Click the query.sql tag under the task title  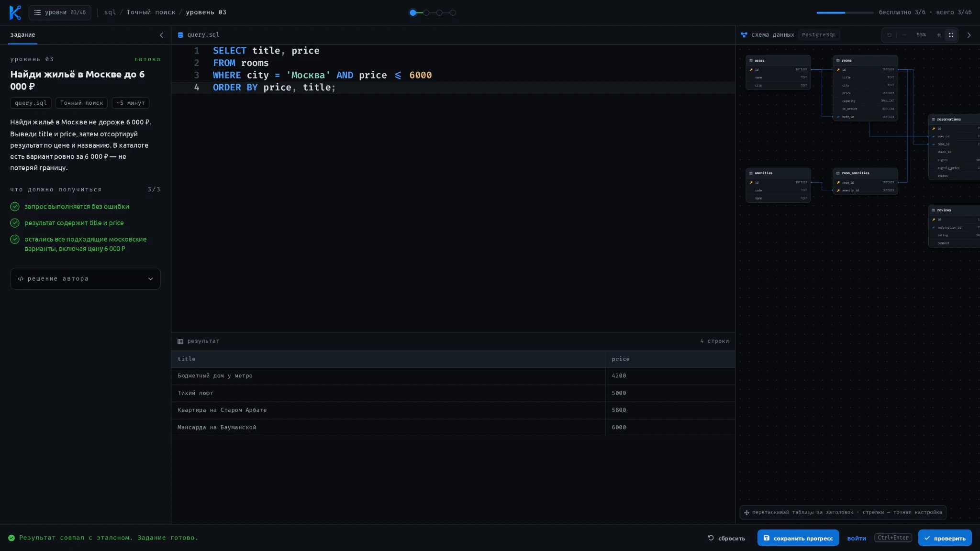click(31, 103)
